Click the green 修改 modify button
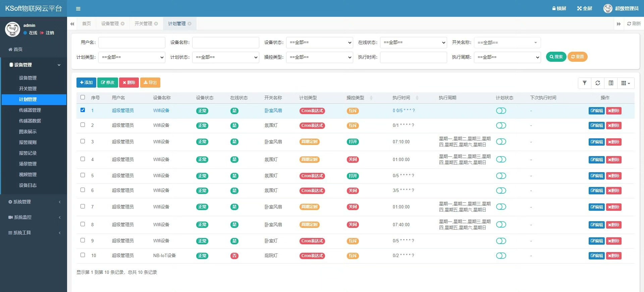 (x=108, y=83)
